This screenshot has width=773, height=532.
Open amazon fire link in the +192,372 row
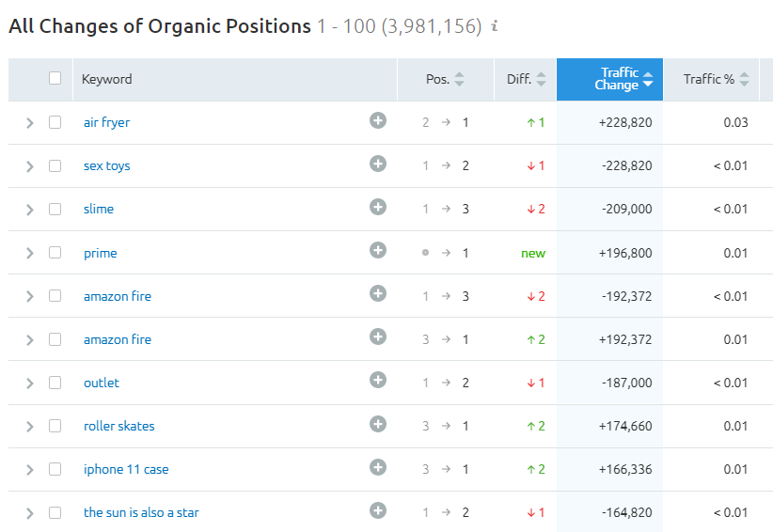tap(118, 339)
